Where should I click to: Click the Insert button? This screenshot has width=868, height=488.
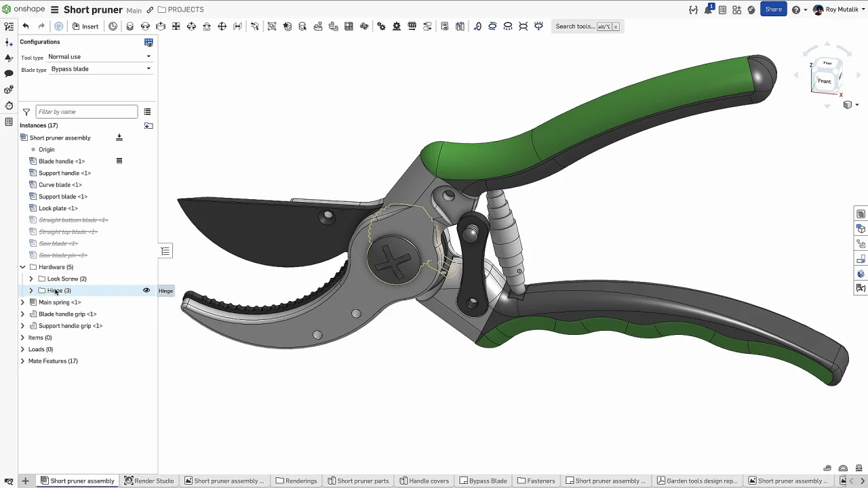85,26
